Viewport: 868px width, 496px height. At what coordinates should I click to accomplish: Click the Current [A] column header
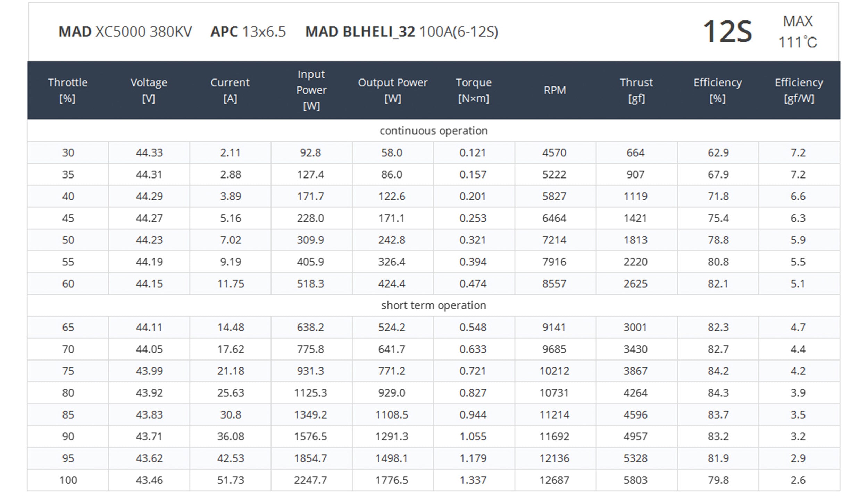[x=230, y=90]
